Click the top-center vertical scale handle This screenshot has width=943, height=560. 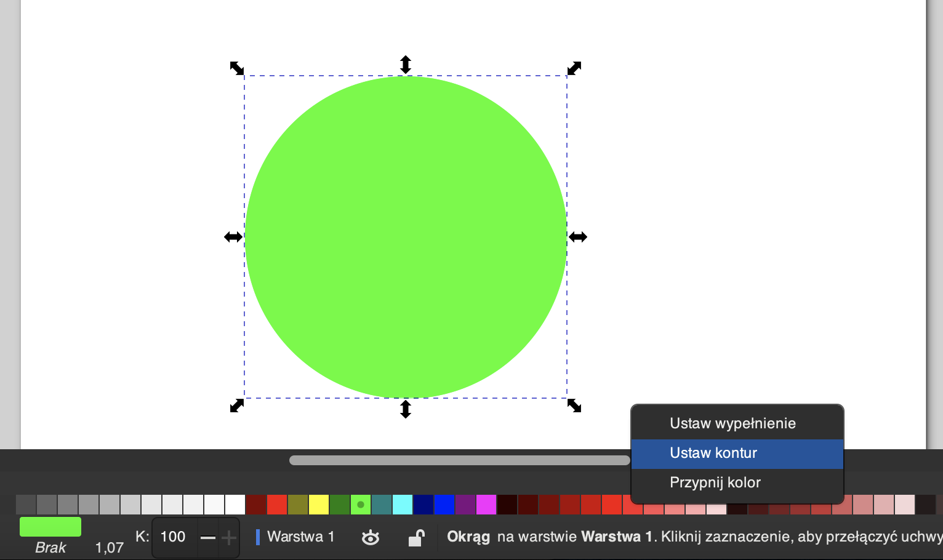point(405,65)
